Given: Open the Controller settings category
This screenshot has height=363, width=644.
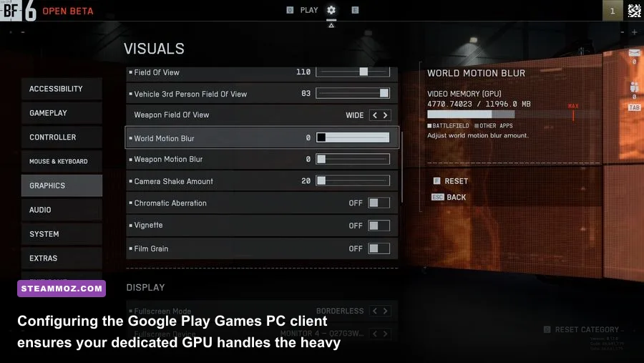Looking at the screenshot, I should pyautogui.click(x=62, y=137).
